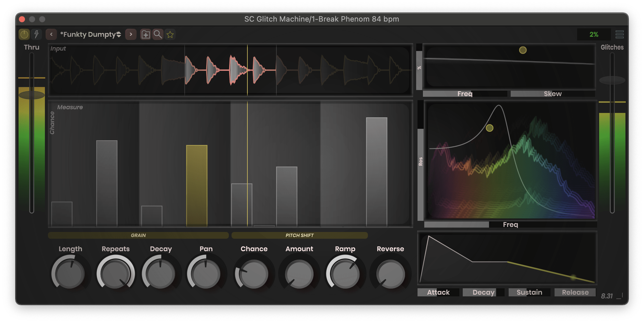Select the highlighted yellow chance bar
Image resolution: width=644 pixels, height=323 pixels.
[197, 185]
